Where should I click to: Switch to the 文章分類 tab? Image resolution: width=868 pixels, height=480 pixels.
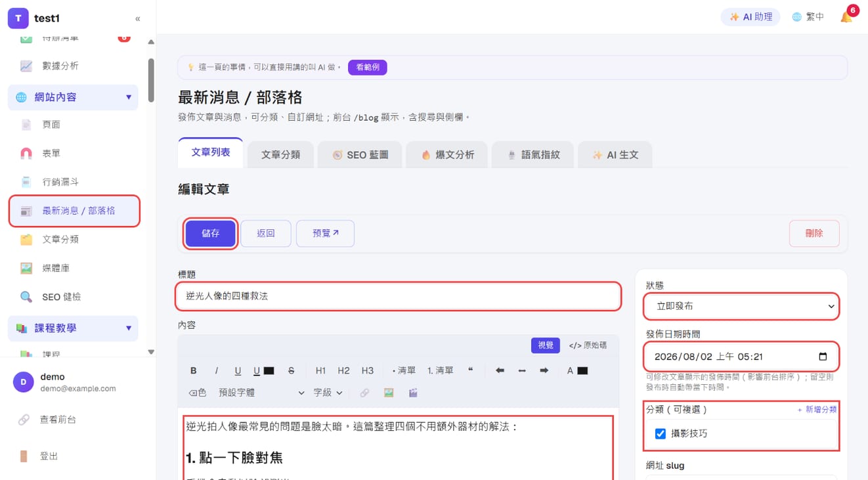[280, 154]
